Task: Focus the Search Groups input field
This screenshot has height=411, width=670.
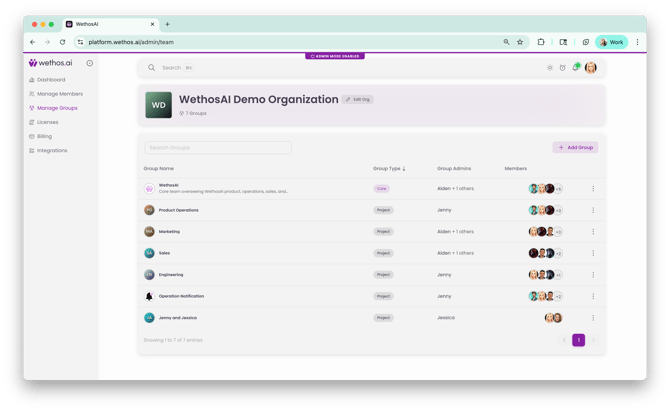Action: (218, 147)
